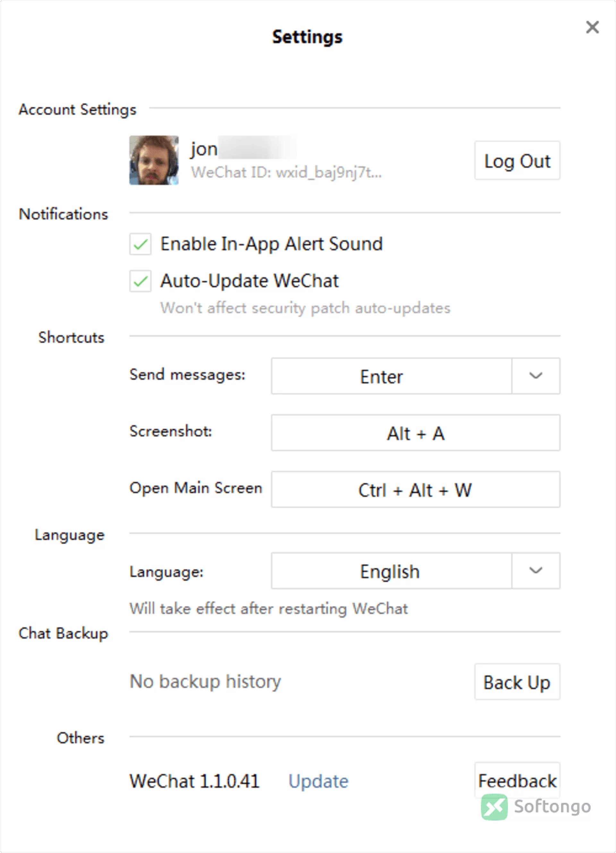Click the Account Settings section heading
This screenshot has width=616, height=853.
(77, 109)
